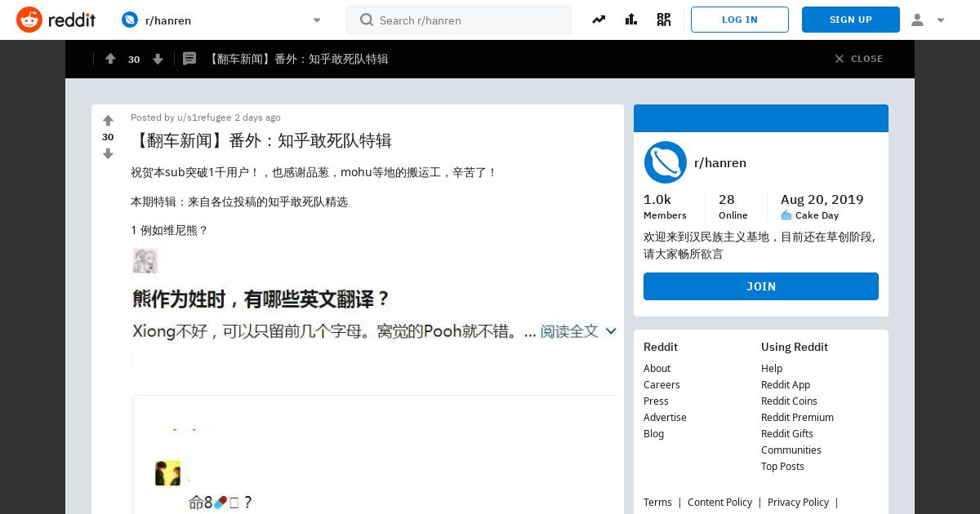Image resolution: width=980 pixels, height=514 pixels.
Task: Open the Advertise footer link
Action: click(x=665, y=417)
